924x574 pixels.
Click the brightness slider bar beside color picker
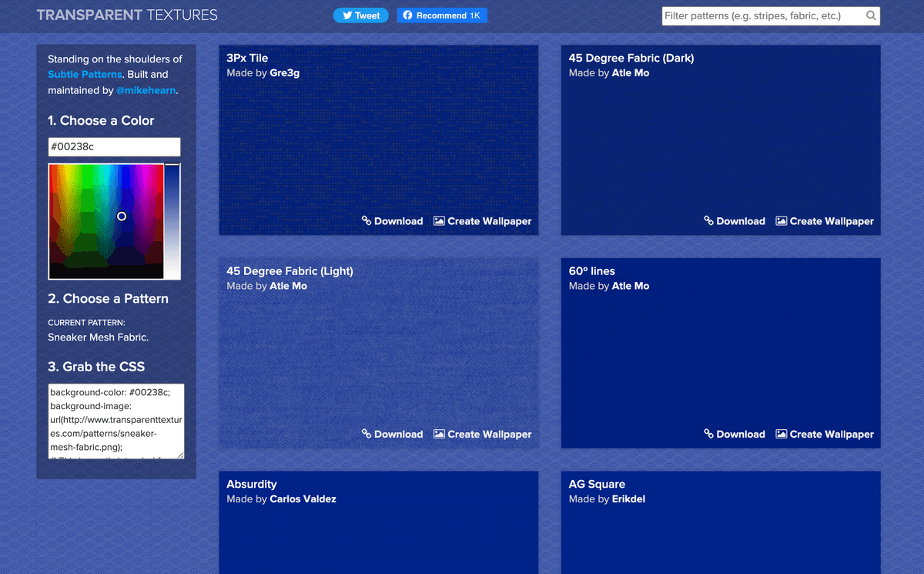pos(172,223)
